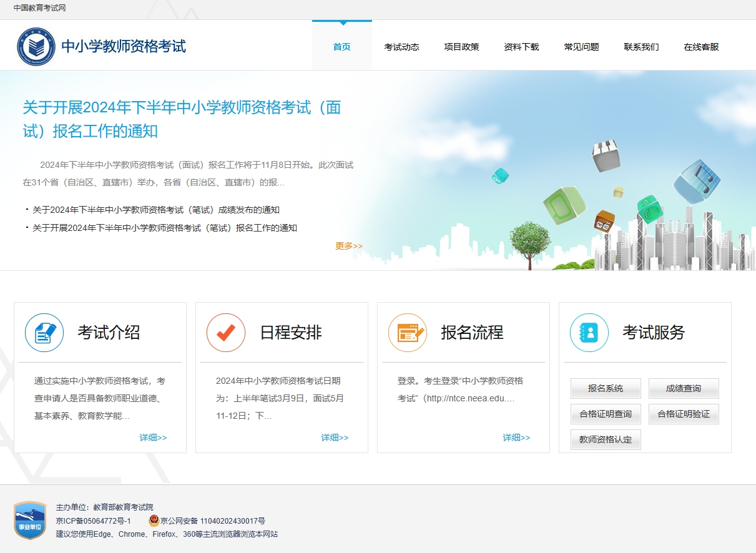The width and height of the screenshot is (756, 553).
Task: Click 详细>> under 日程安排
Action: click(335, 437)
